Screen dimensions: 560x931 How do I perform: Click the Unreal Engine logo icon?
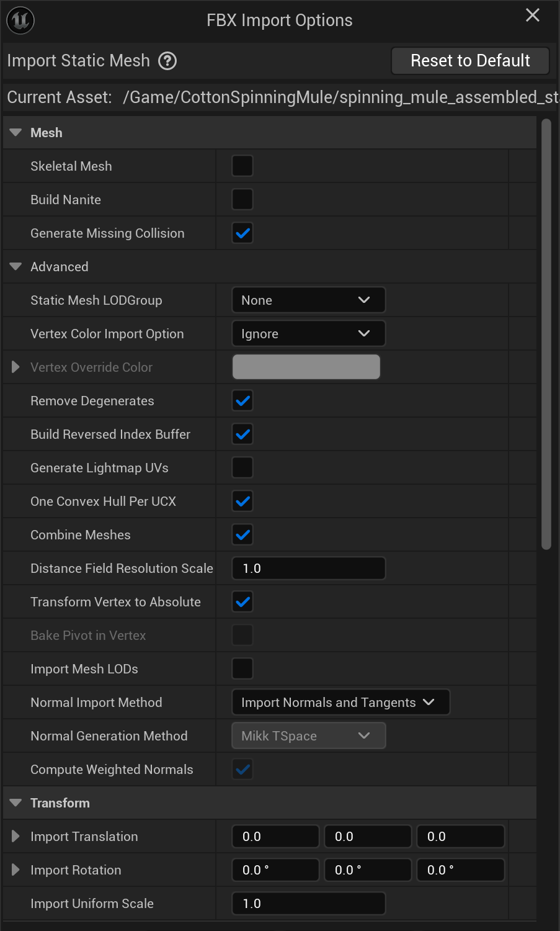[20, 20]
